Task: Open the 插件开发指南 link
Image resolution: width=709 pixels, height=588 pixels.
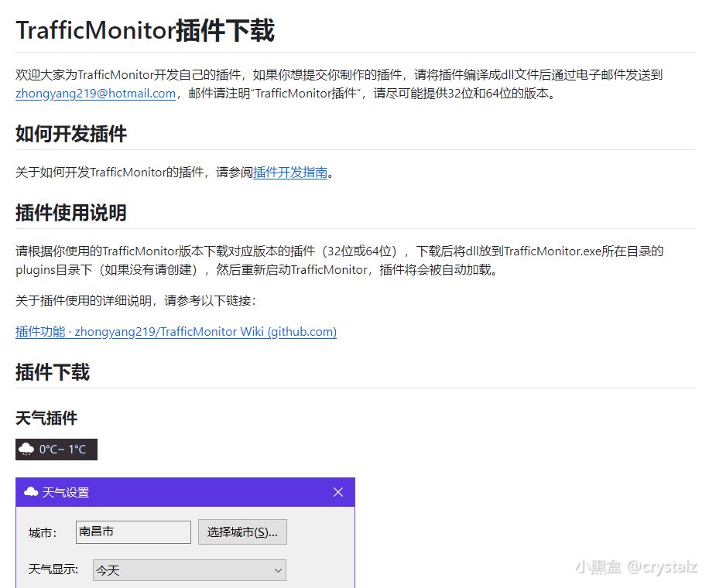Action: 290,173
